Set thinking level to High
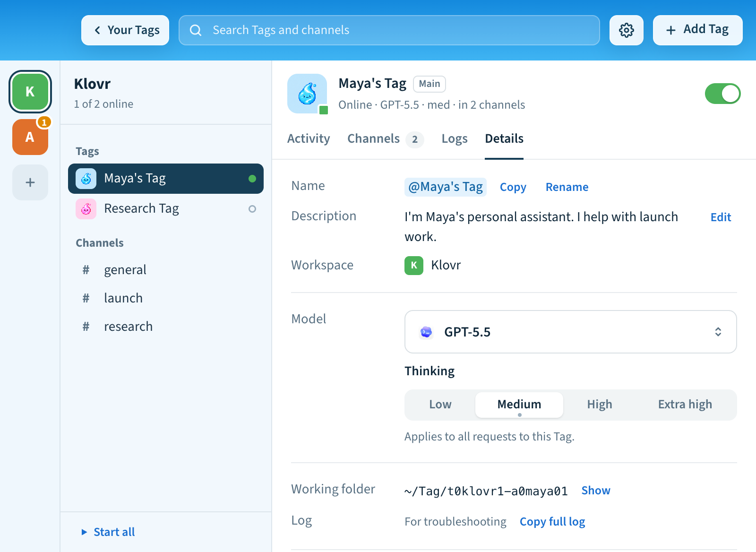756x552 pixels. click(x=600, y=405)
